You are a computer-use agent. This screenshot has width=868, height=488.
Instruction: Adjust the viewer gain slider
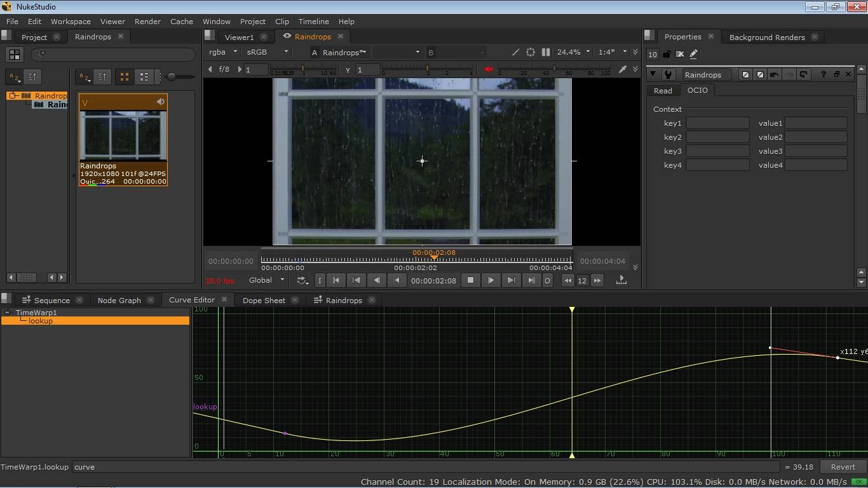click(302, 68)
